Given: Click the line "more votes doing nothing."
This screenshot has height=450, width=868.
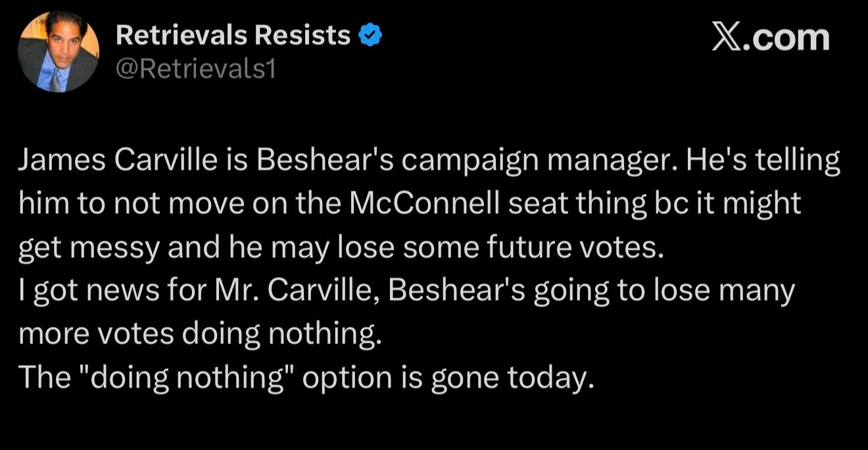Looking at the screenshot, I should [200, 335].
